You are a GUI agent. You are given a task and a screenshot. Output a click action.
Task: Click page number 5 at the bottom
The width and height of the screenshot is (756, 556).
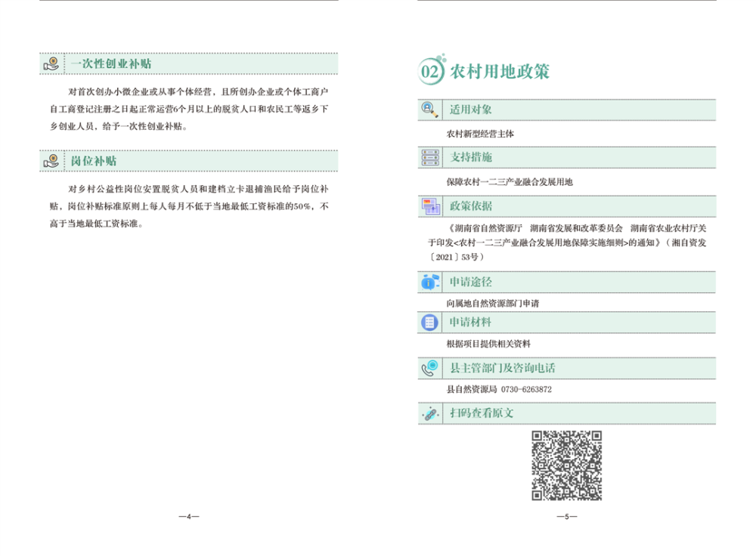click(x=566, y=517)
